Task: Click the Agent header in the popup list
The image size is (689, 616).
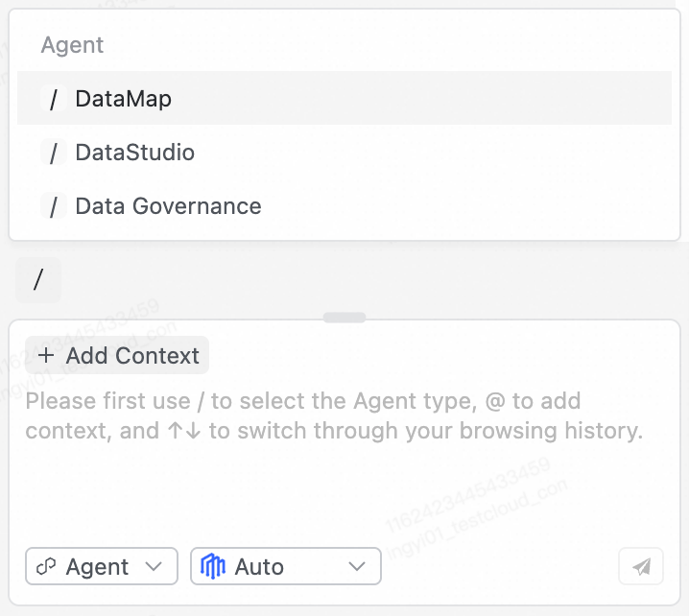Action: 72,45
